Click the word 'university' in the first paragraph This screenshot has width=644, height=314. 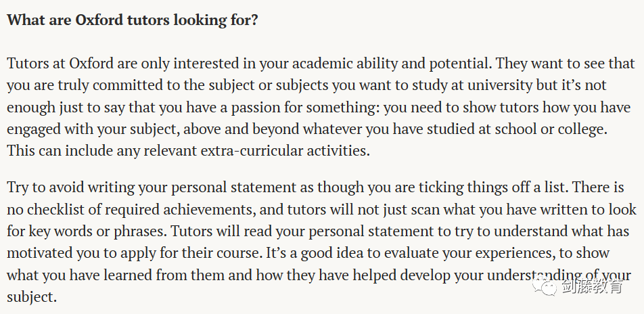(x=501, y=85)
